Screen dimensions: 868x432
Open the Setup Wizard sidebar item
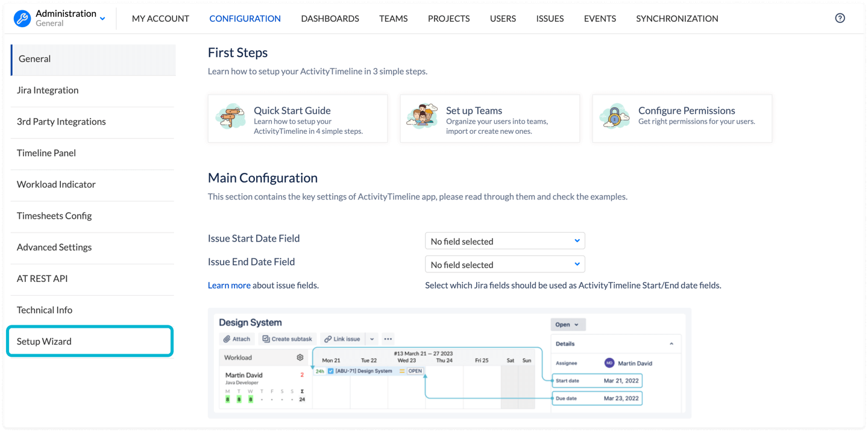[x=90, y=341]
